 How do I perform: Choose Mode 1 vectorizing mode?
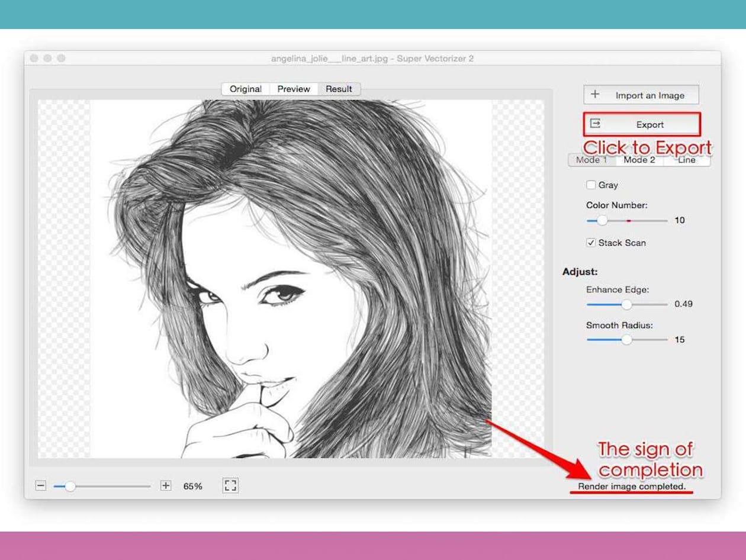(x=591, y=160)
